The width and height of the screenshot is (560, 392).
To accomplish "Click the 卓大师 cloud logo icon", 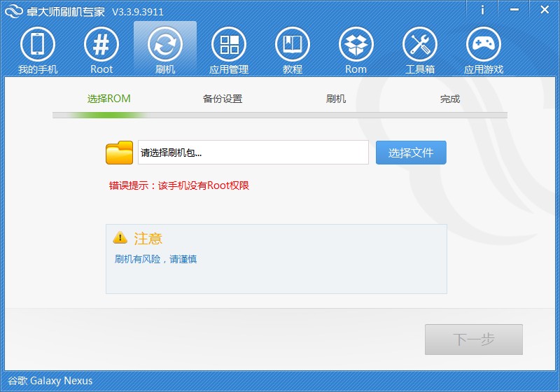I will tap(14, 10).
